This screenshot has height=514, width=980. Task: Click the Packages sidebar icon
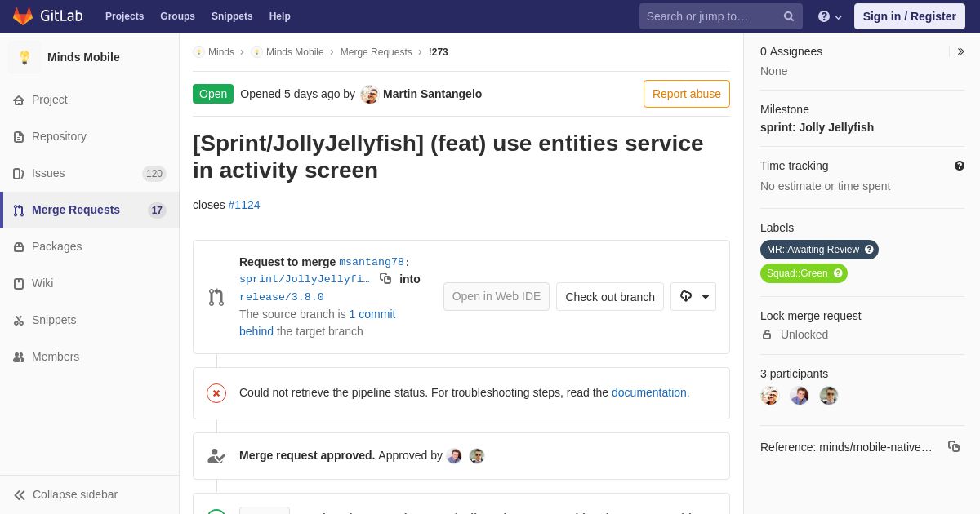pyautogui.click(x=19, y=246)
